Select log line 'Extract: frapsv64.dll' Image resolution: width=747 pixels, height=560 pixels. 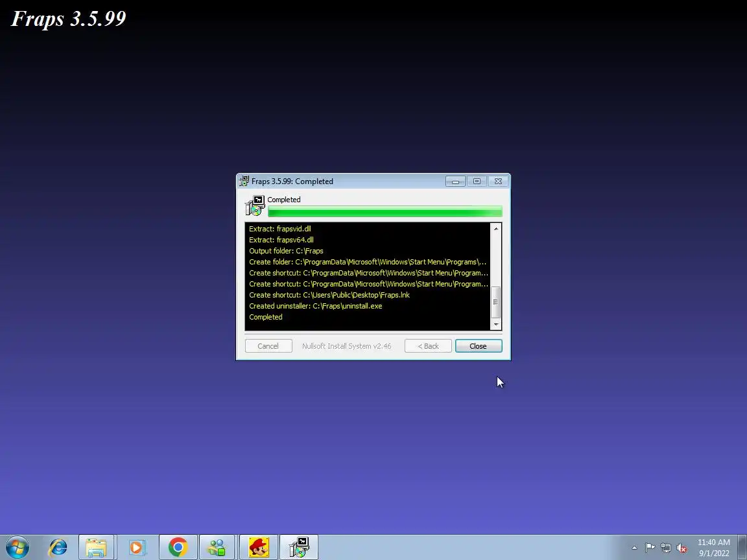(x=281, y=240)
